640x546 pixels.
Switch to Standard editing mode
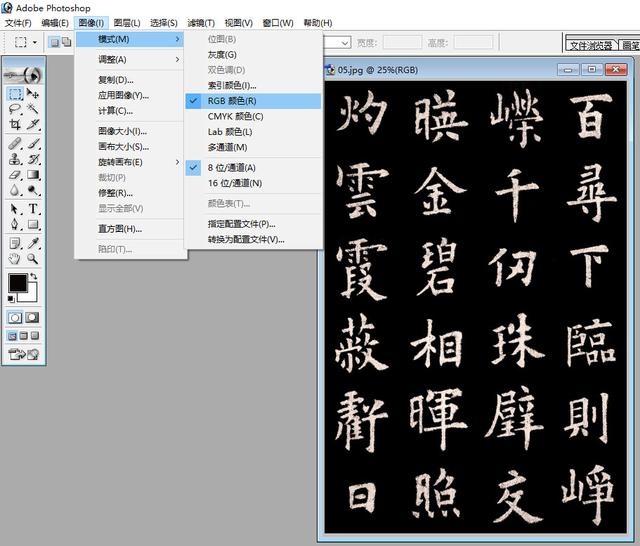[15, 317]
